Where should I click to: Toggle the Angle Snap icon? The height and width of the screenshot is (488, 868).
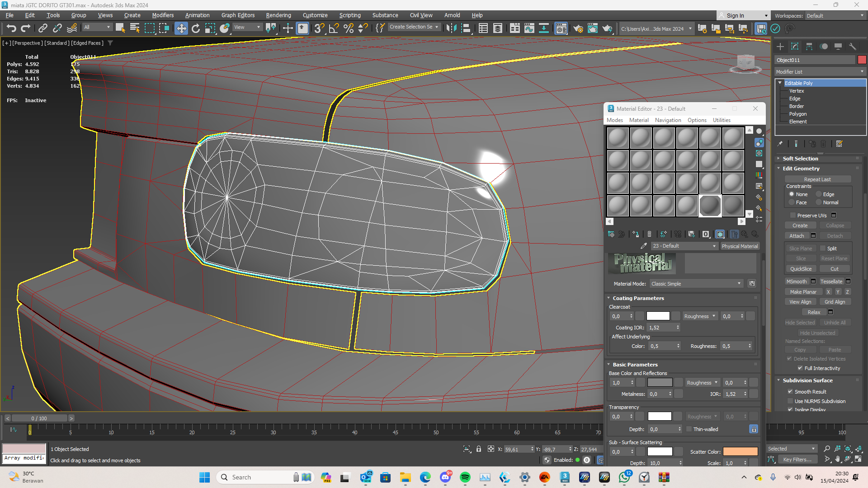pyautogui.click(x=334, y=28)
